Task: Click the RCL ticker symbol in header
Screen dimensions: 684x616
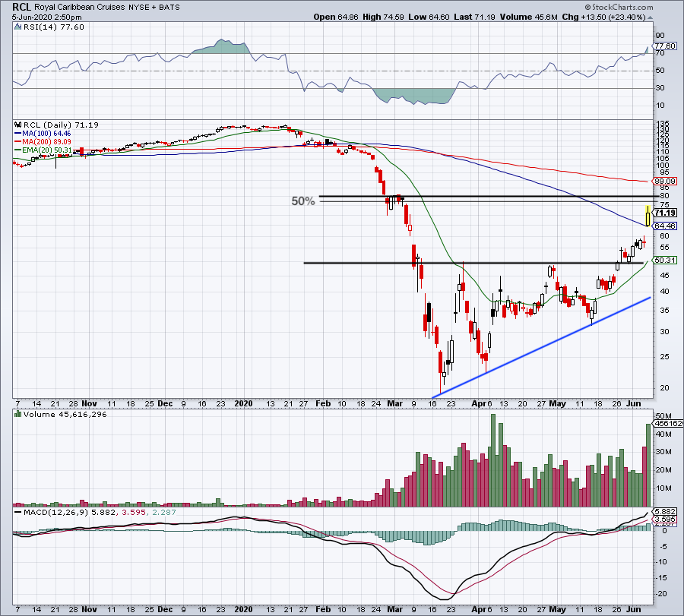Action: tap(22, 7)
